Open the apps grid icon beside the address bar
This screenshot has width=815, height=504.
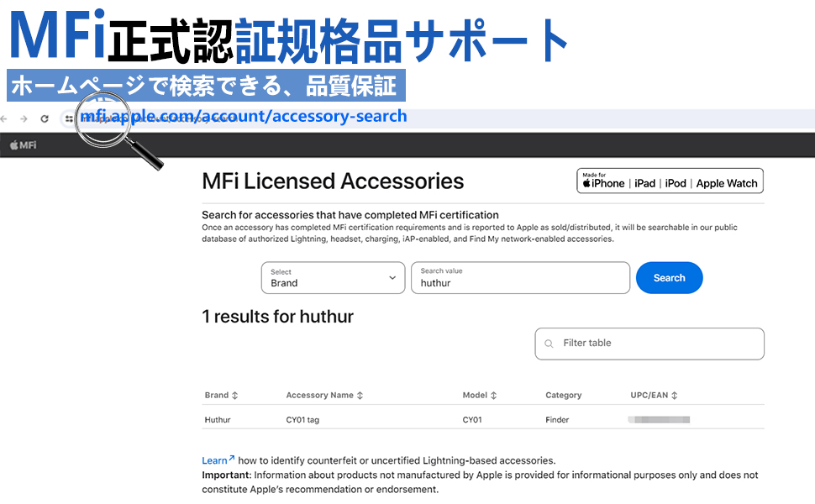(68, 118)
